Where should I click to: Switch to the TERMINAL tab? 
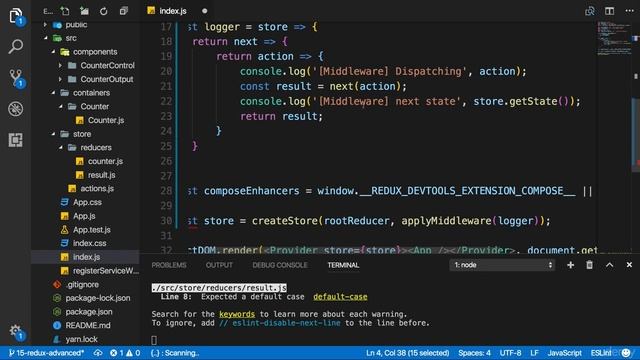343,265
